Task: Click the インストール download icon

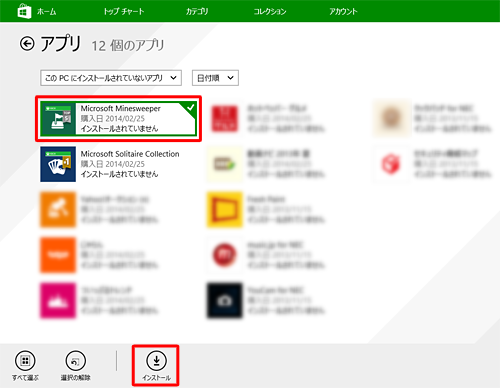Action: coord(156,361)
